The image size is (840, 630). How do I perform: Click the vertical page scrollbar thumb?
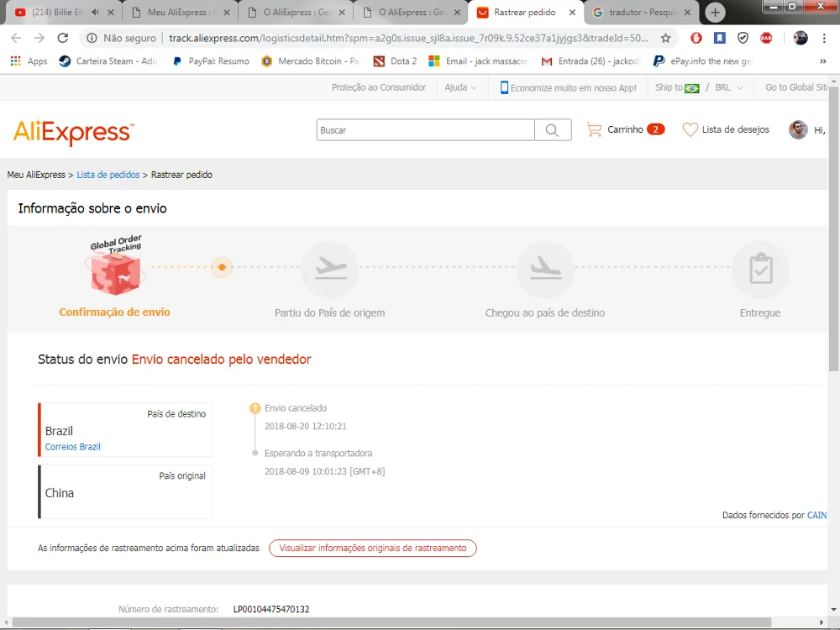(x=833, y=229)
